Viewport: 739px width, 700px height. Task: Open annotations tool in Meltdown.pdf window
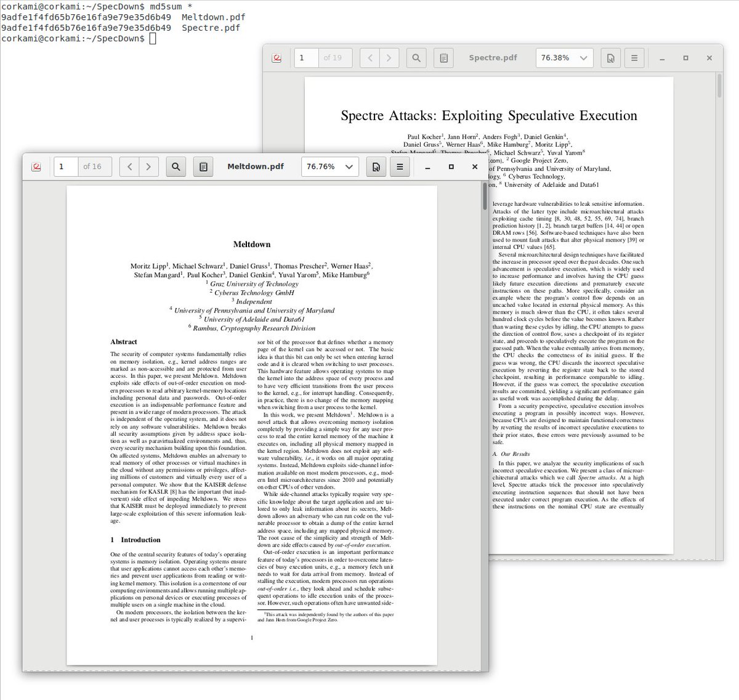pos(204,166)
